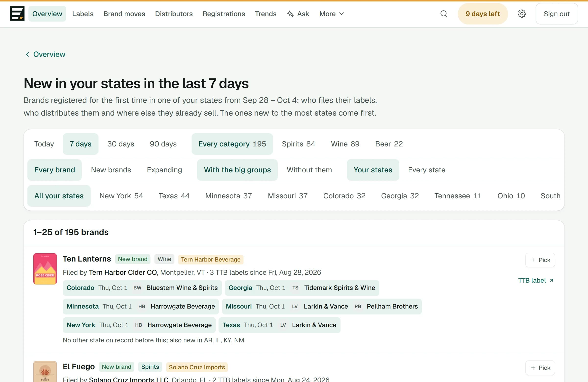Pick the El Fuego brand

pyautogui.click(x=540, y=368)
